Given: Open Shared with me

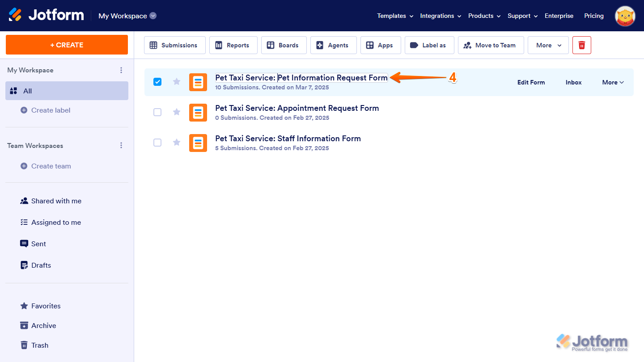Looking at the screenshot, I should 51,201.
